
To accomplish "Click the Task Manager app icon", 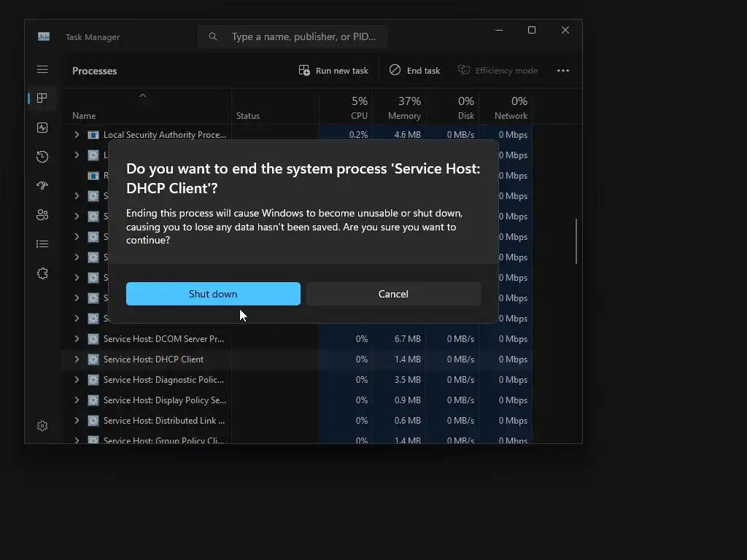I will tap(44, 36).
